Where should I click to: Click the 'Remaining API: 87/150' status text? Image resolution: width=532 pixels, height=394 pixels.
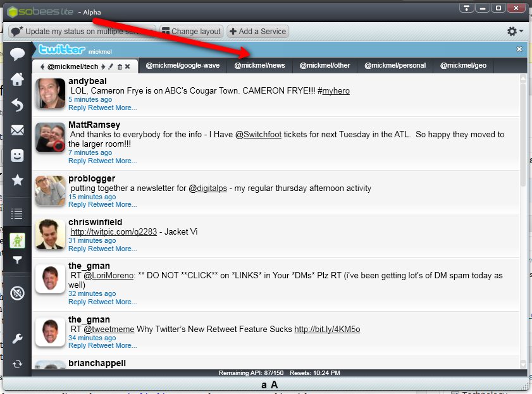point(251,373)
